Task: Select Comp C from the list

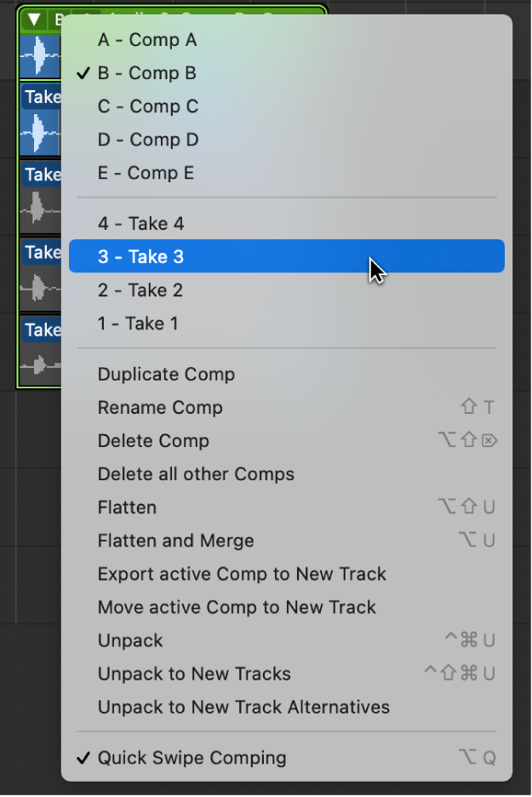Action: [147, 106]
